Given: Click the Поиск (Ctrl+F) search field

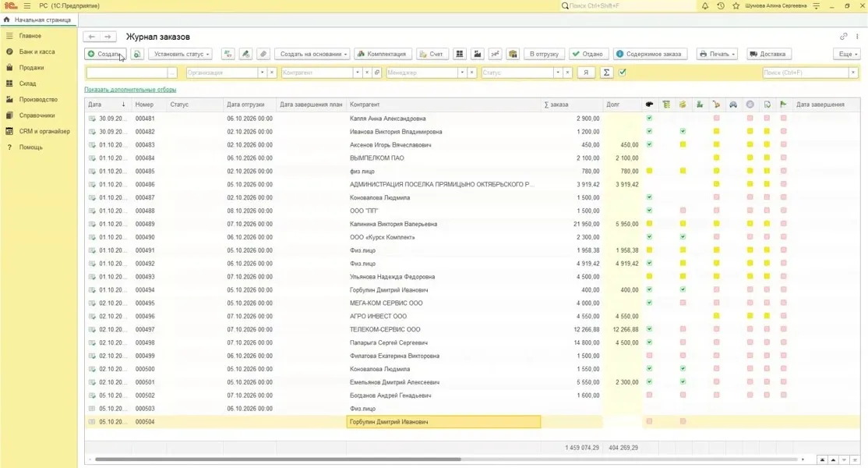Looking at the screenshot, I should (806, 73).
